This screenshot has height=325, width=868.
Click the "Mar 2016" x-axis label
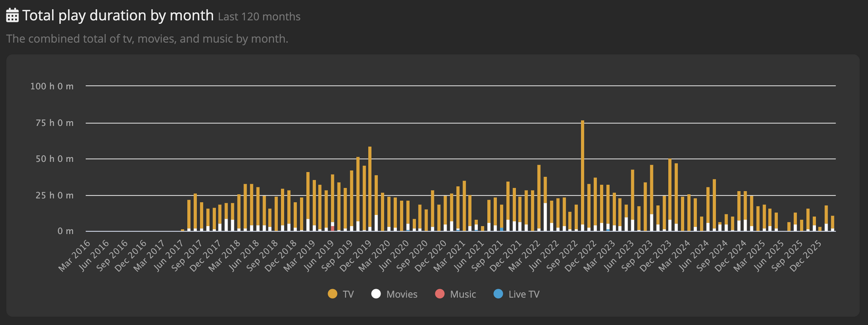(x=75, y=255)
